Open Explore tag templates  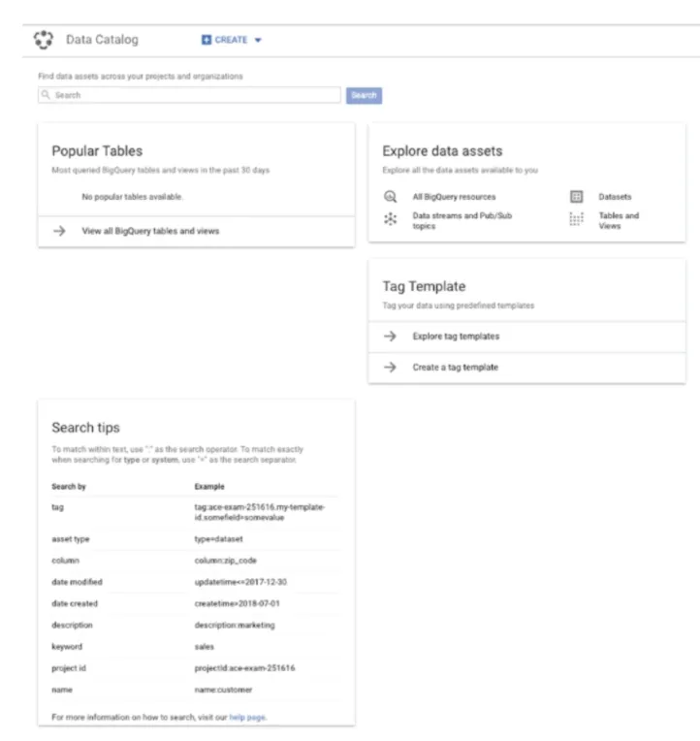(x=456, y=336)
